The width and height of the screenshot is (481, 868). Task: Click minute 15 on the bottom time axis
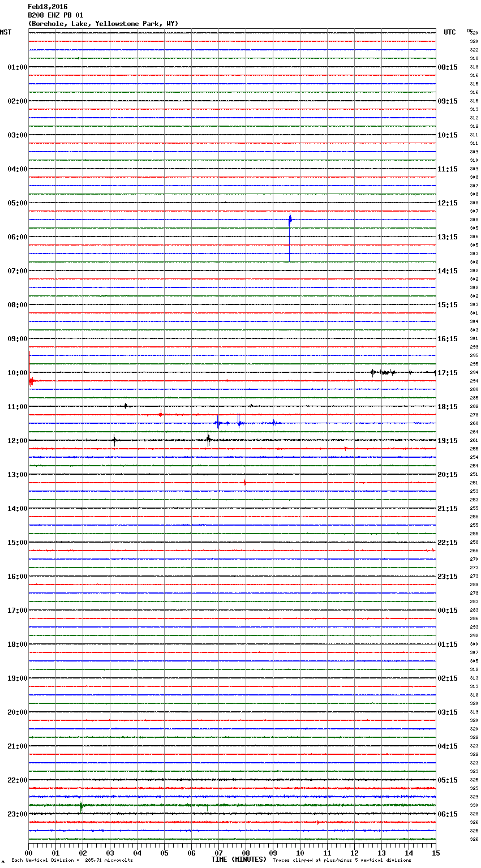coord(435,853)
